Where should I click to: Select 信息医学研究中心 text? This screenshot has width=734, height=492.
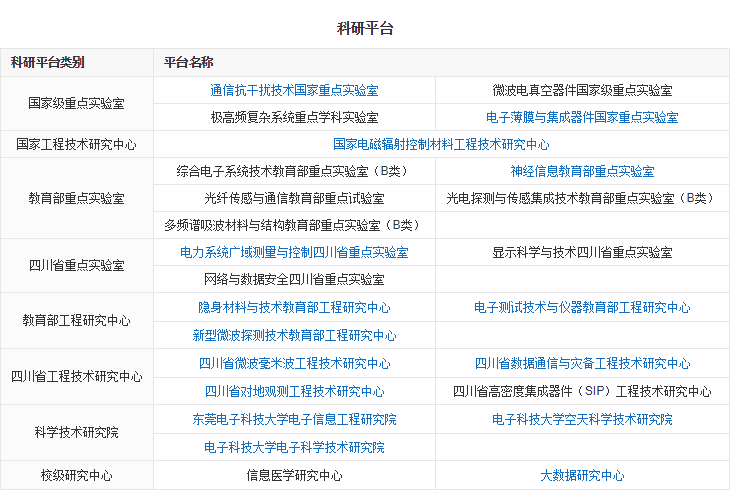coord(294,476)
